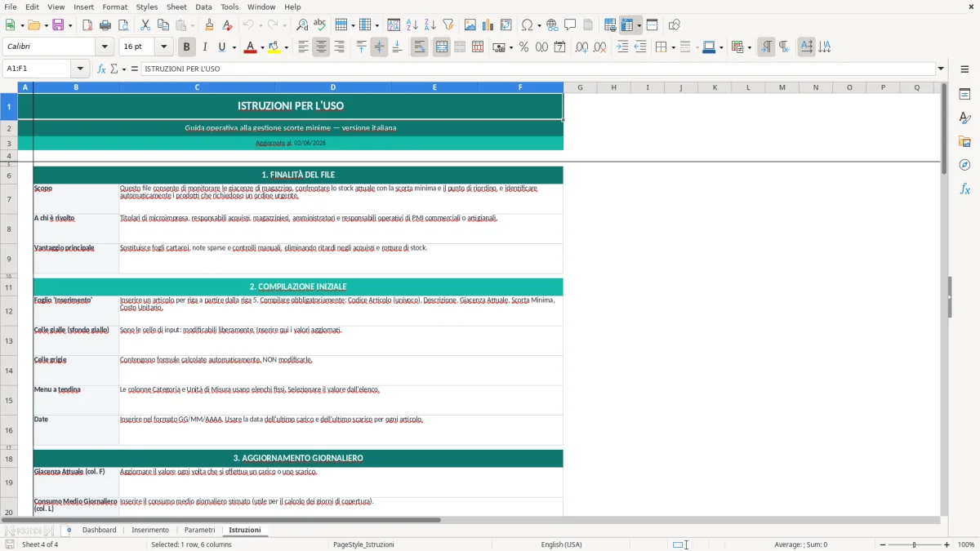Image resolution: width=980 pixels, height=551 pixels.
Task: Toggle Align Left button
Action: coord(304,47)
